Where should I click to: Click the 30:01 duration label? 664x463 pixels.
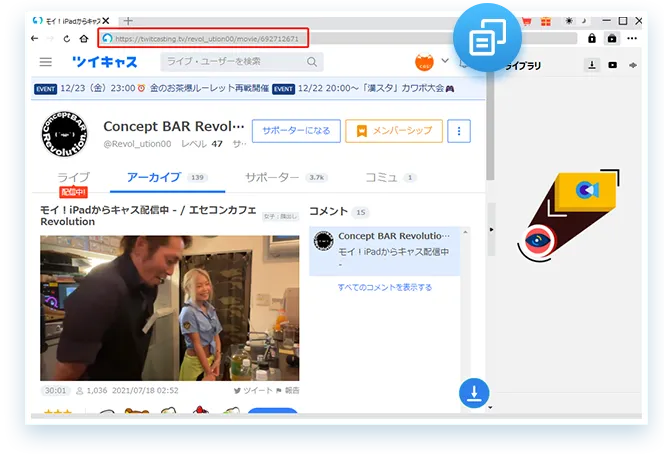[55, 390]
